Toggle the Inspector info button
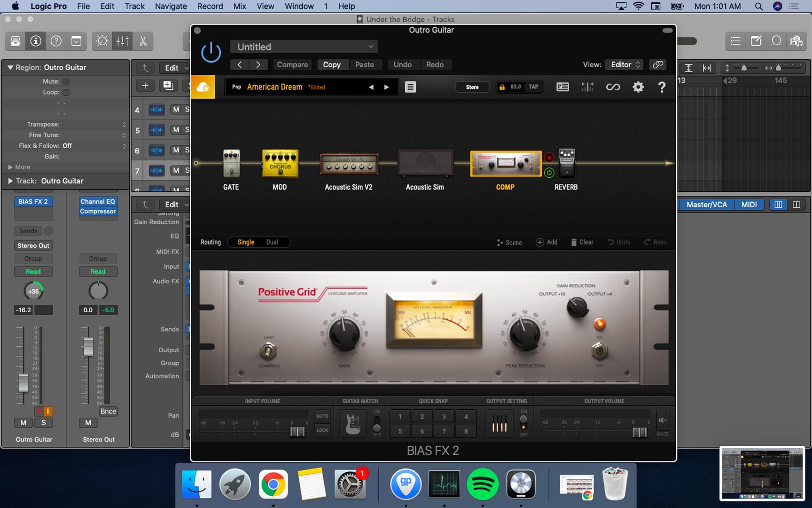The width and height of the screenshot is (812, 508). click(36, 41)
